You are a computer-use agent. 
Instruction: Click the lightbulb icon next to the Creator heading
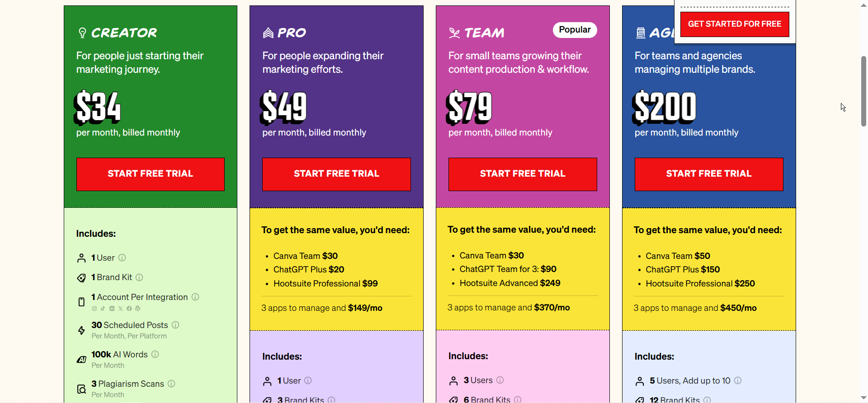(x=82, y=33)
